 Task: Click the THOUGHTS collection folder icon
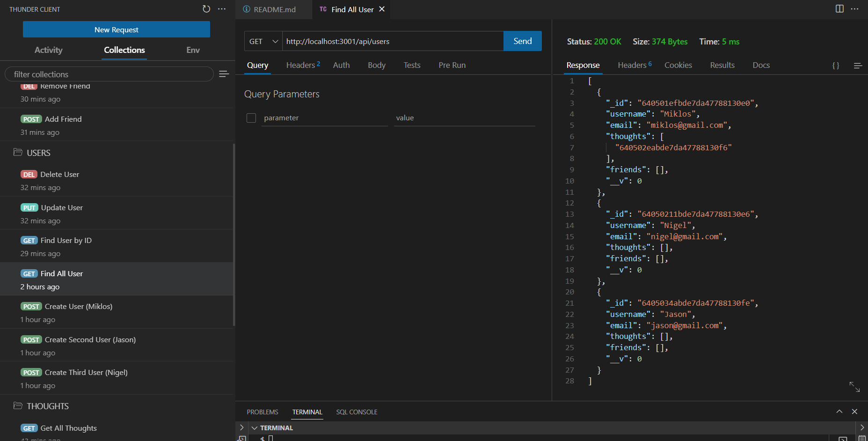point(18,405)
